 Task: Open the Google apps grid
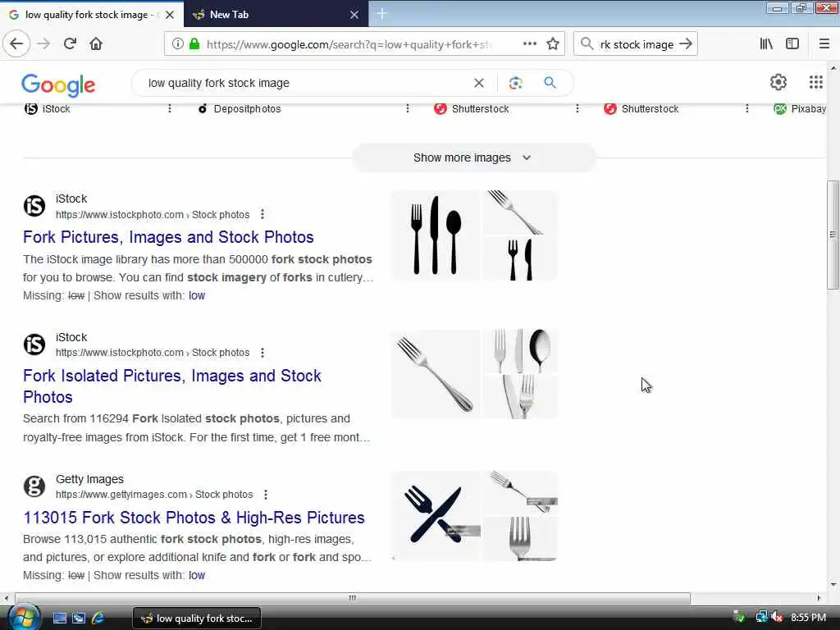pos(816,82)
